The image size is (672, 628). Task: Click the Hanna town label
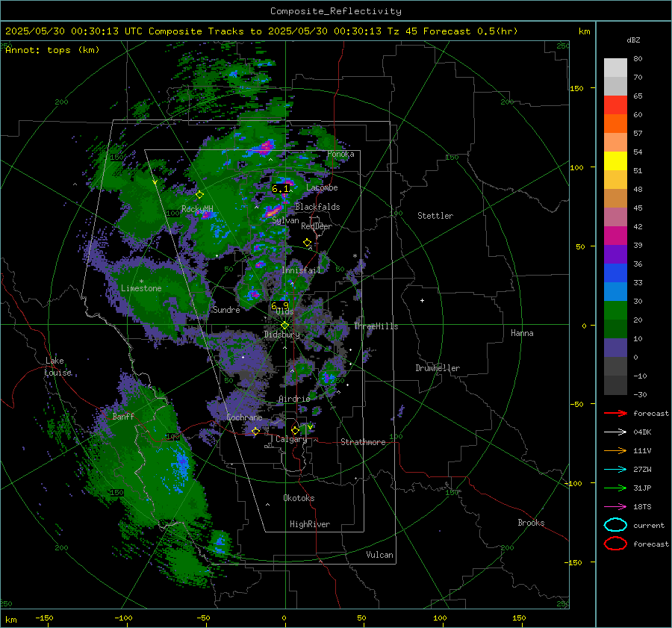[522, 333]
